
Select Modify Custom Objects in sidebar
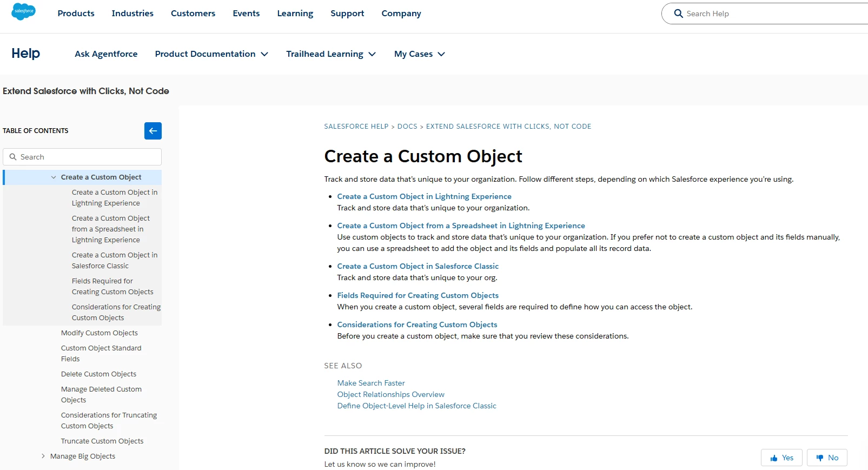pos(100,333)
